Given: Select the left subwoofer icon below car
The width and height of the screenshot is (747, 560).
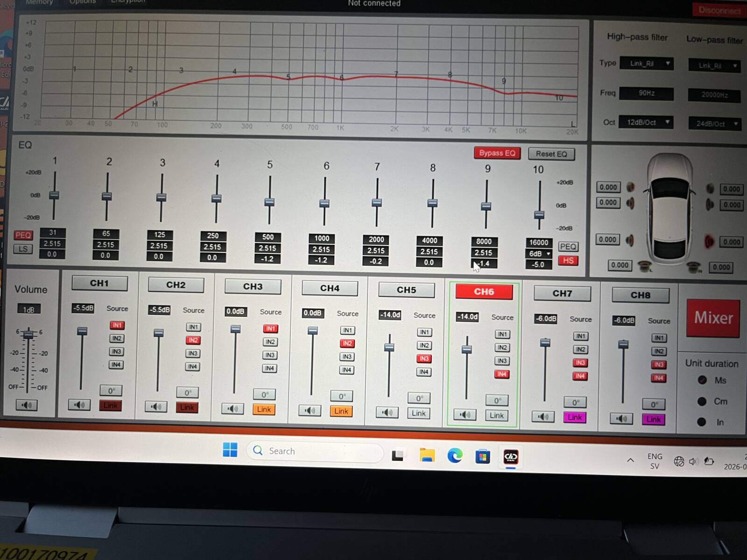Looking at the screenshot, I should coord(645,266).
